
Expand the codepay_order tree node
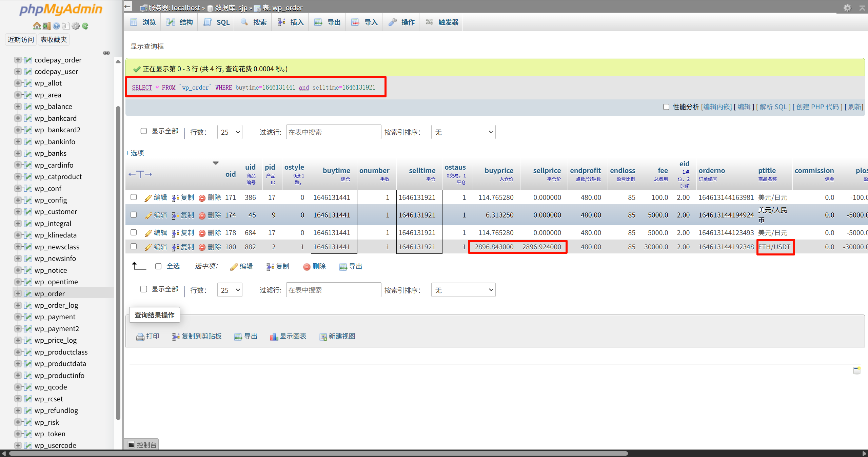(x=18, y=60)
